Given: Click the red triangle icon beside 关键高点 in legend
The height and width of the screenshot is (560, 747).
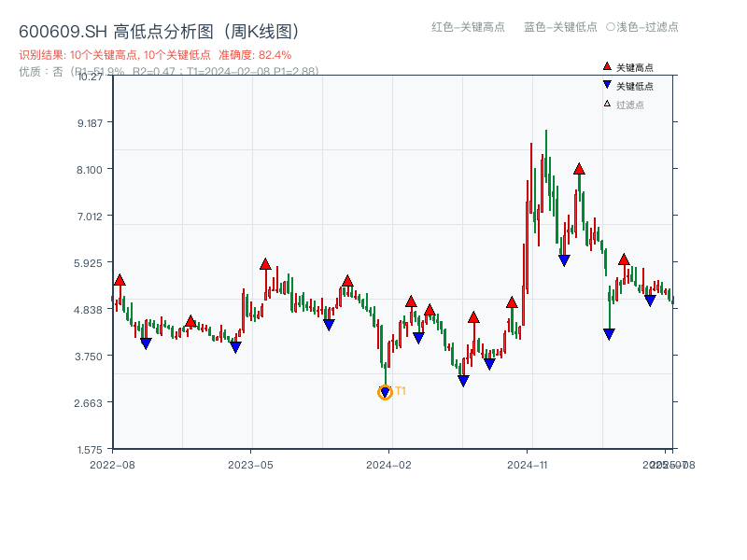Looking at the screenshot, I should 605,65.
